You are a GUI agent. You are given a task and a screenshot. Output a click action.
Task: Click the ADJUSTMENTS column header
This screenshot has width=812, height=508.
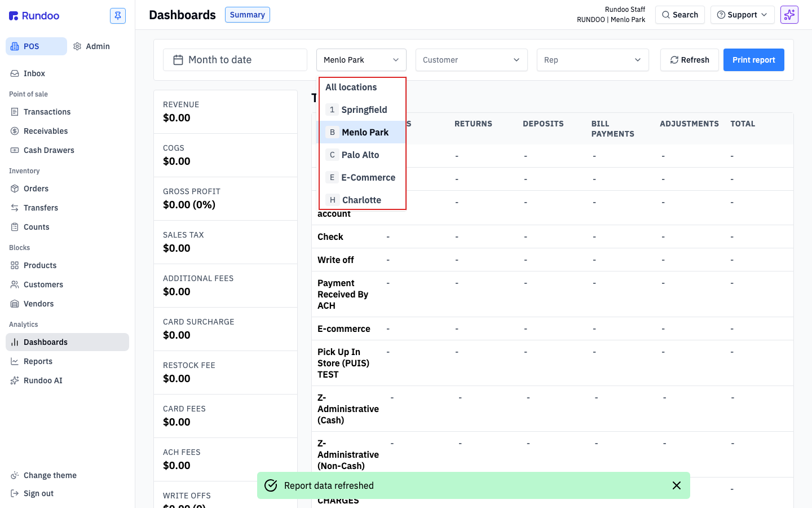(689, 124)
